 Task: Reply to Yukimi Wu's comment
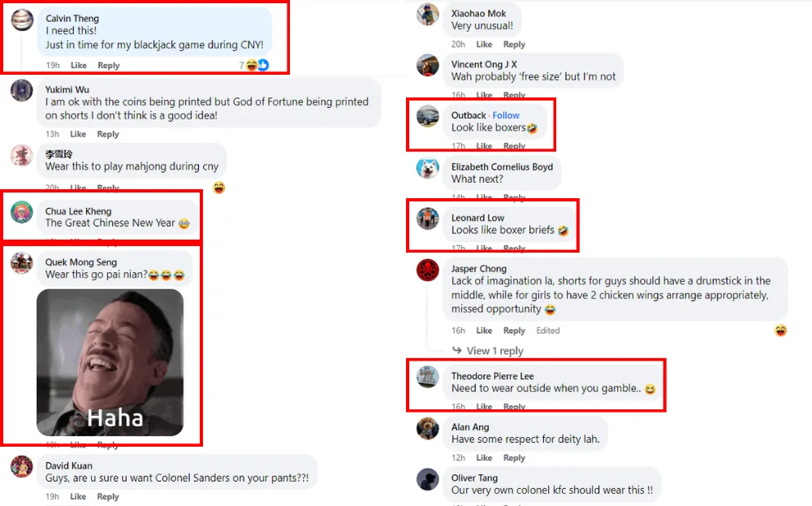click(108, 134)
